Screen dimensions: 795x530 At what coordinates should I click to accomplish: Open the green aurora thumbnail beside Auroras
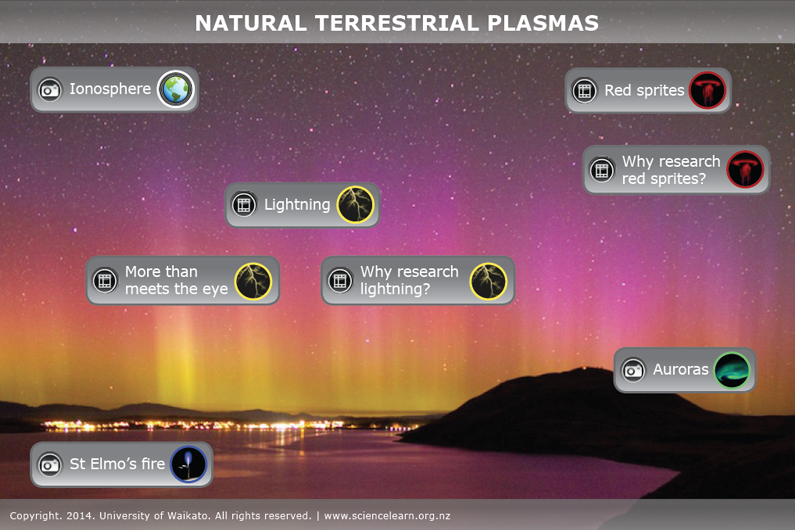(x=732, y=370)
